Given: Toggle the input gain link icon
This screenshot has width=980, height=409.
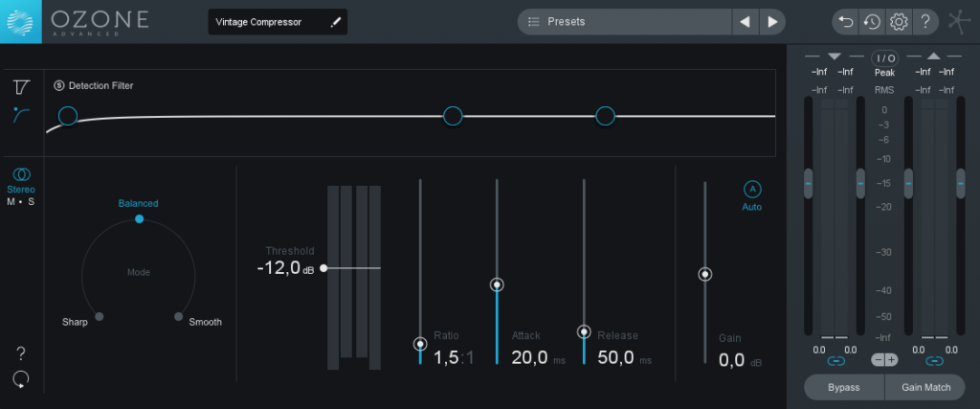Looking at the screenshot, I should coord(835,361).
